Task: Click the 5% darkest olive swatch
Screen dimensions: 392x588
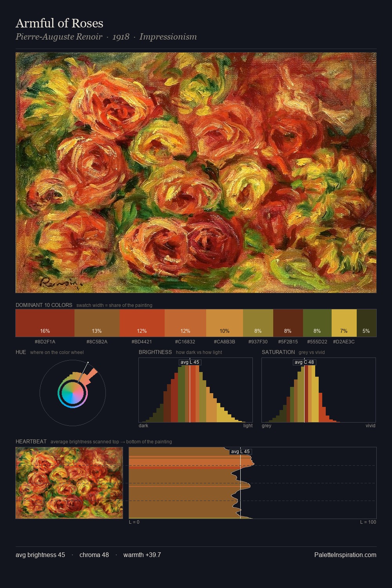Action: pos(367,323)
